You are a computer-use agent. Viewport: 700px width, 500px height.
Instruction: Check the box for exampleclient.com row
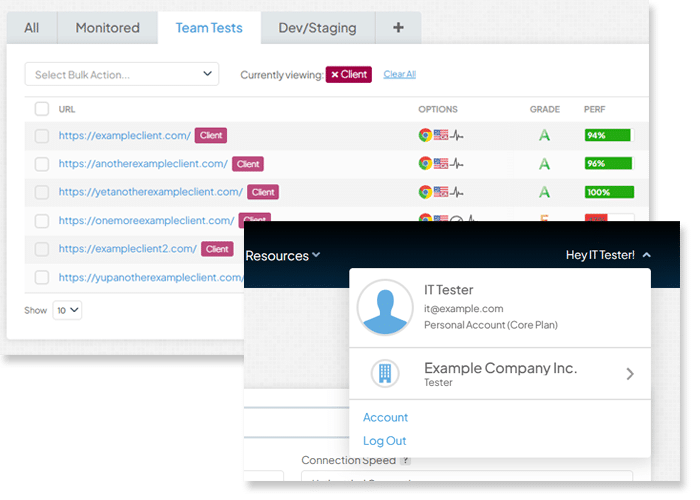tap(42, 136)
